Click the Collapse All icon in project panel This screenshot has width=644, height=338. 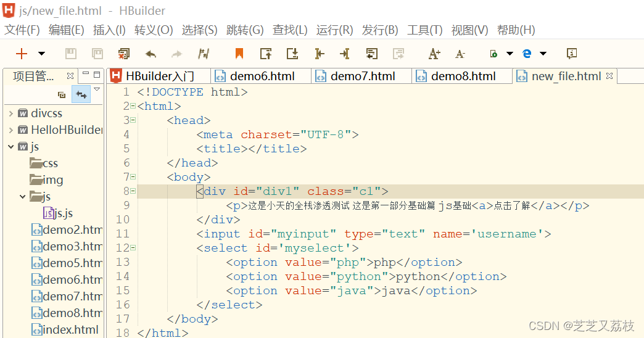pos(62,95)
